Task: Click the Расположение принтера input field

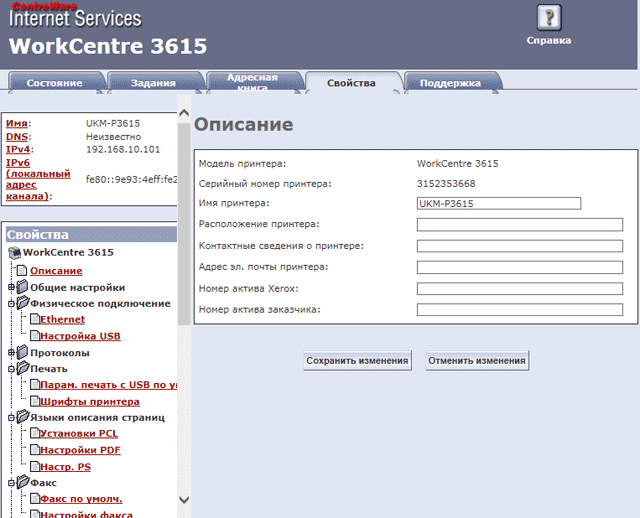Action: tap(520, 225)
